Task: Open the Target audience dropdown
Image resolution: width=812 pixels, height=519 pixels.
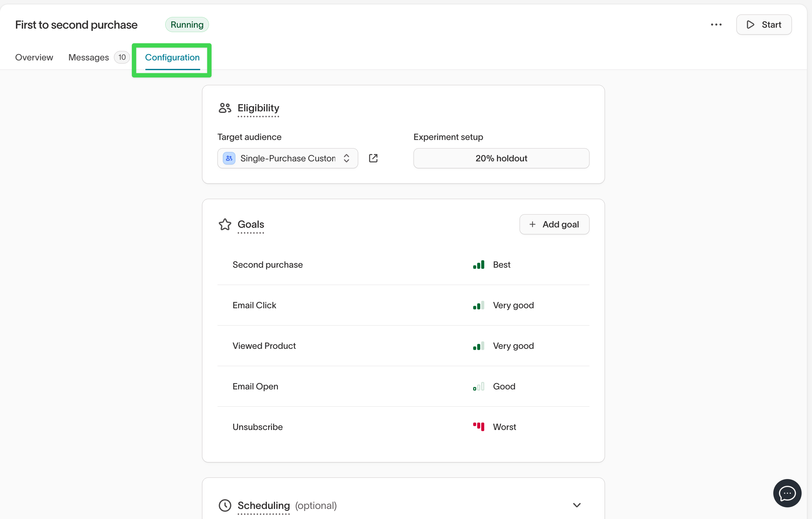Action: (x=288, y=159)
